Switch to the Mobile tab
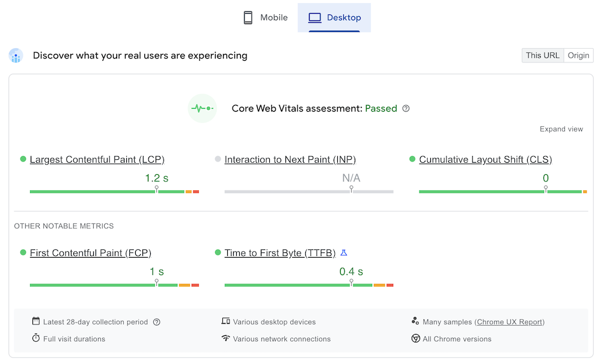Image resolution: width=601 pixels, height=364 pixels. pyautogui.click(x=264, y=17)
